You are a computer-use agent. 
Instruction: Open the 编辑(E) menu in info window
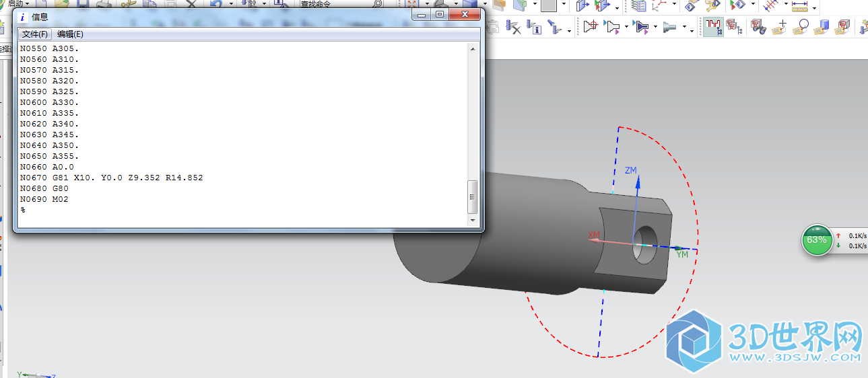70,34
